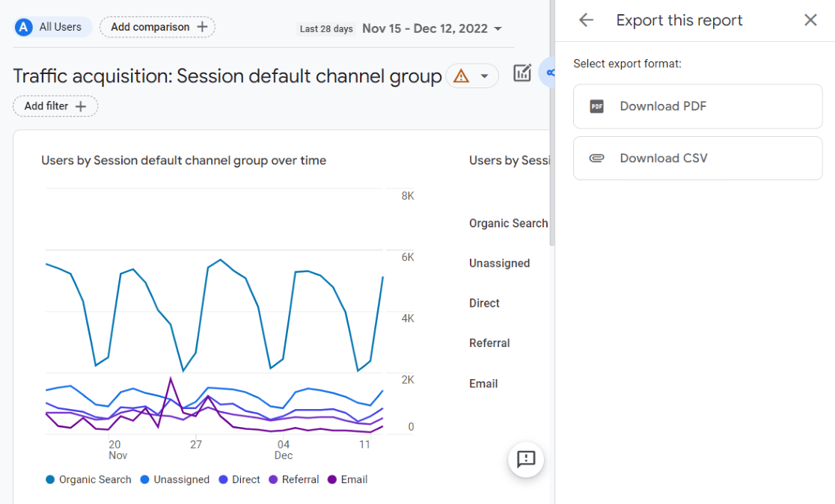Open the date range dropdown

point(432,28)
